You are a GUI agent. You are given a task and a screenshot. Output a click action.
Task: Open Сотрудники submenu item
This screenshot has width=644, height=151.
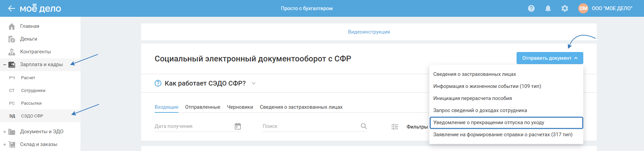pyautogui.click(x=33, y=91)
